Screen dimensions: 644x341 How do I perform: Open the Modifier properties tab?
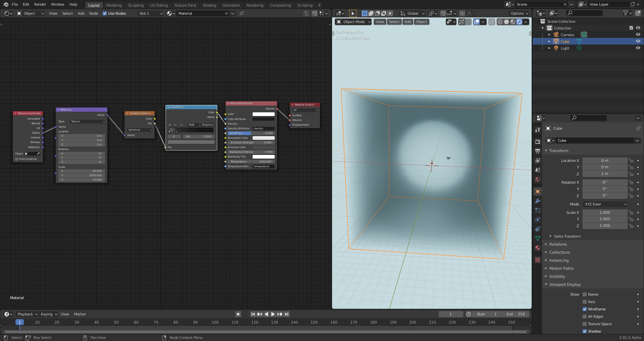pyautogui.click(x=538, y=201)
